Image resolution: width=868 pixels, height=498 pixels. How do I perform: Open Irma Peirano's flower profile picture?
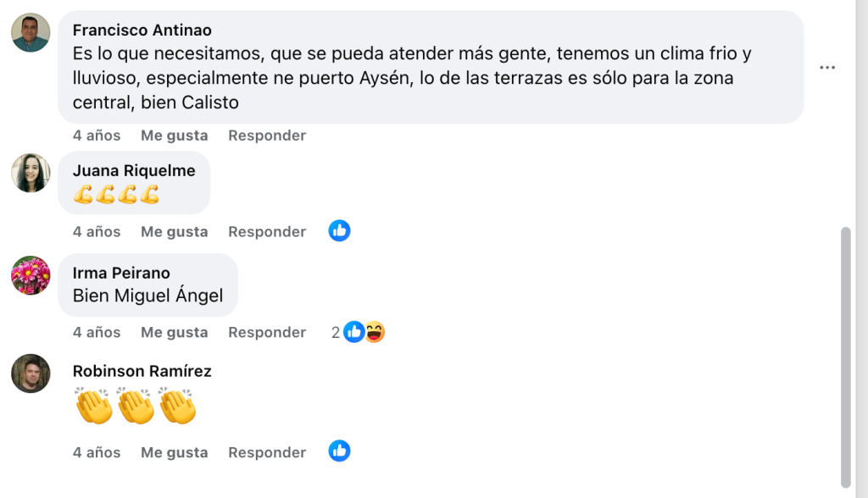[x=31, y=275]
